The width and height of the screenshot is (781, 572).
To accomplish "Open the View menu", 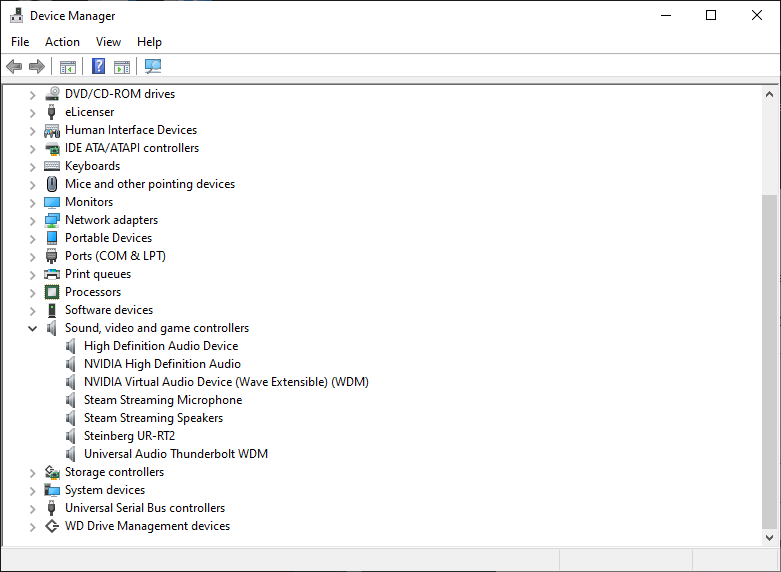I will click(108, 42).
